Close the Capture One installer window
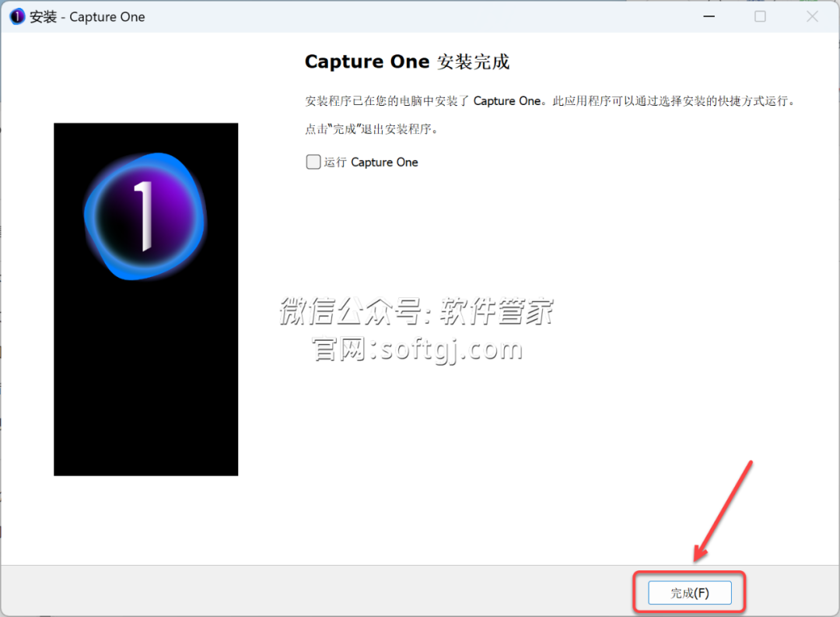The width and height of the screenshot is (840, 617). click(812, 16)
